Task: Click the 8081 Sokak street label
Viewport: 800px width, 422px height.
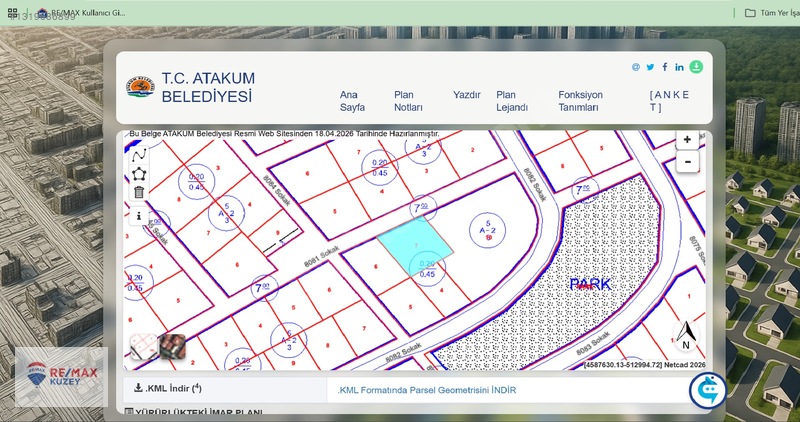Action: (x=321, y=256)
